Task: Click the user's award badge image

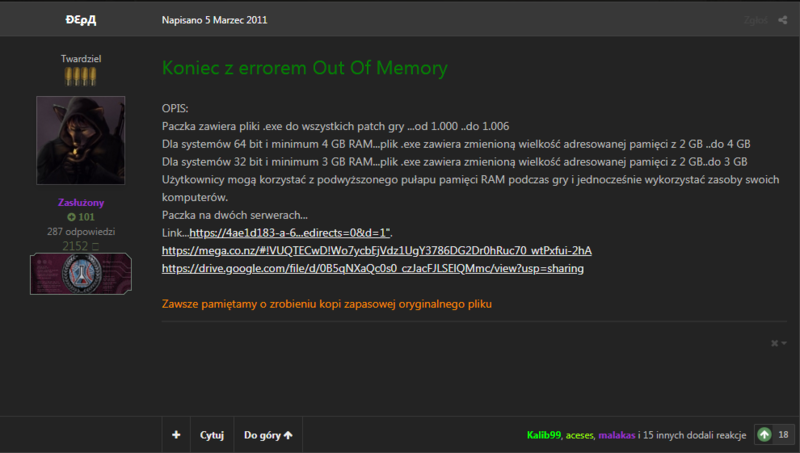Action: (80, 273)
